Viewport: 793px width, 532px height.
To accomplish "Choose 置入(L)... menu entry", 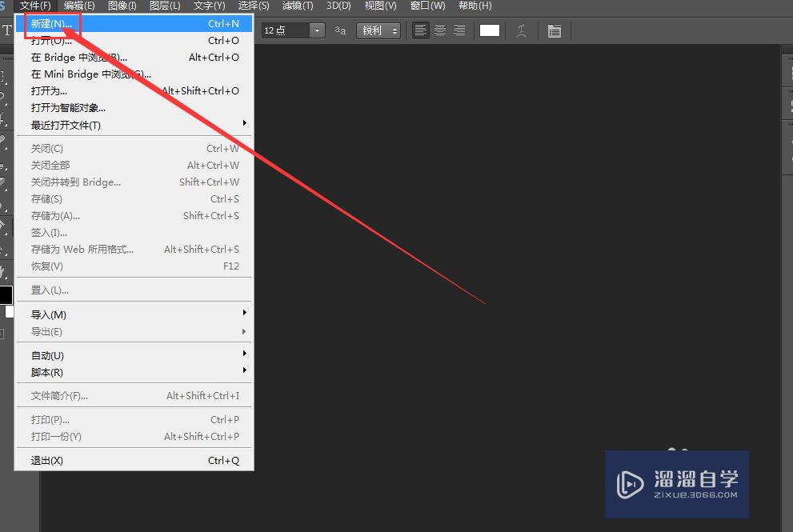I will 134,290.
